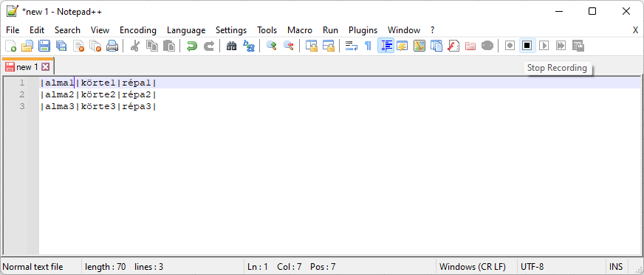Click line number 2 in the margin
The width and height of the screenshot is (644, 275).
click(21, 94)
